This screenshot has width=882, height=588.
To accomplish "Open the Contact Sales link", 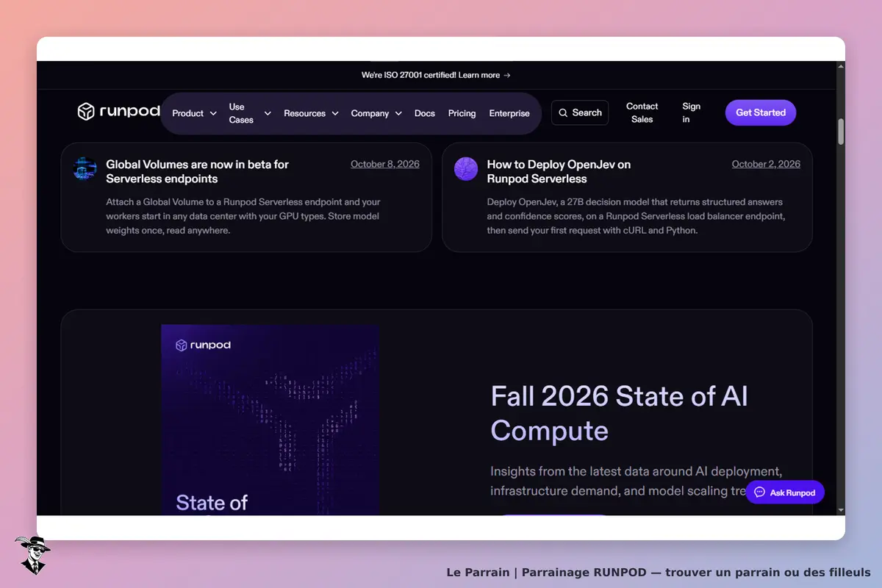I will [642, 112].
